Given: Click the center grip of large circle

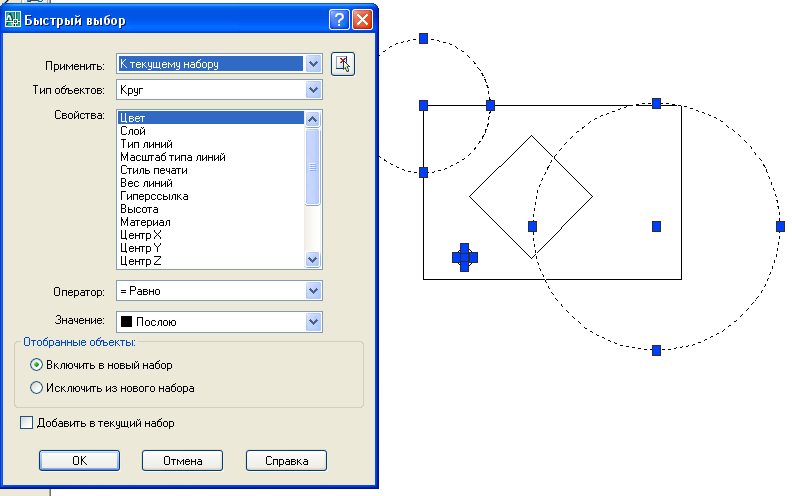Looking at the screenshot, I should [x=656, y=226].
